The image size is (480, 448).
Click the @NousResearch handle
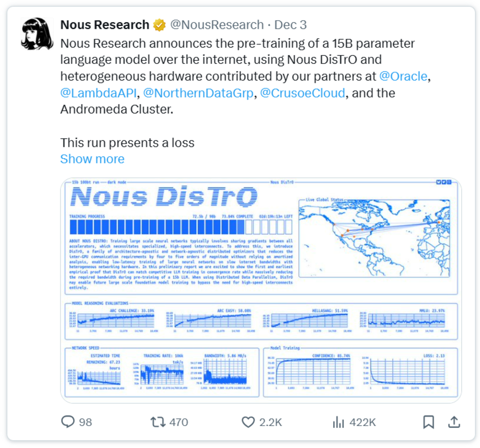pyautogui.click(x=217, y=25)
